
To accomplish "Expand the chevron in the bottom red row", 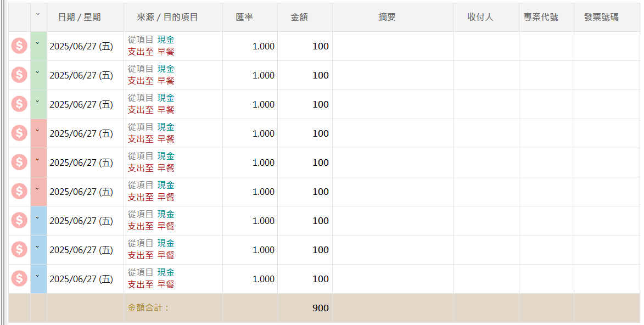I will coord(37,189).
